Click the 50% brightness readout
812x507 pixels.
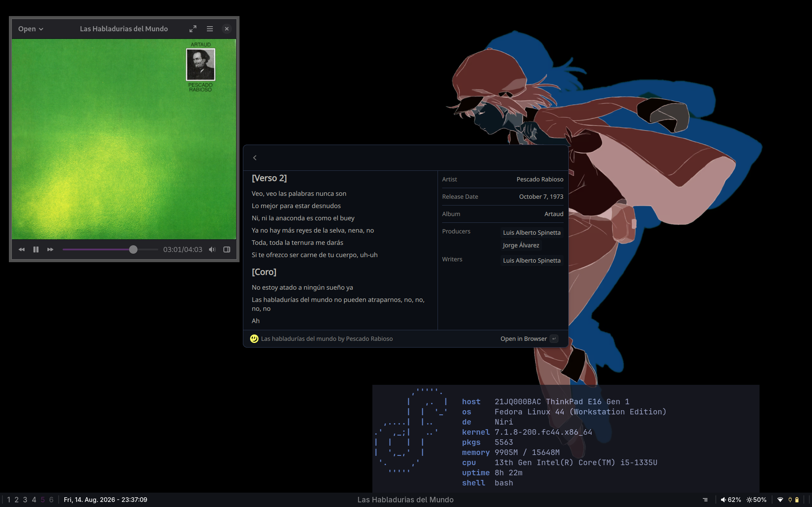760,500
